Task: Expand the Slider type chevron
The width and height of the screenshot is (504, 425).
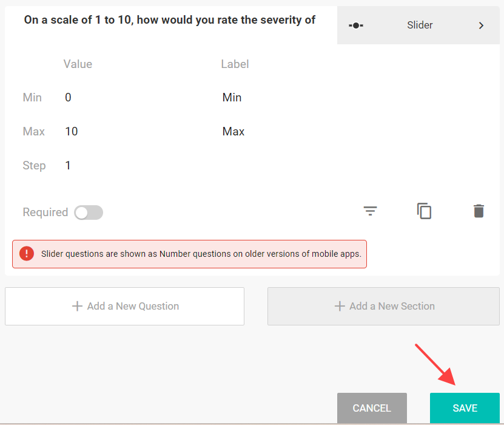Action: pos(481,25)
